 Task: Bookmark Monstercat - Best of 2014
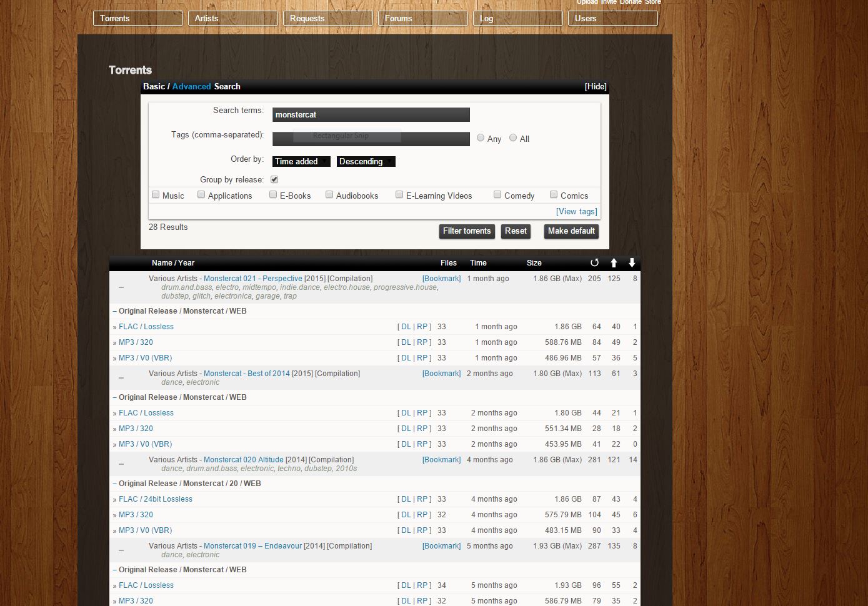pyautogui.click(x=441, y=374)
